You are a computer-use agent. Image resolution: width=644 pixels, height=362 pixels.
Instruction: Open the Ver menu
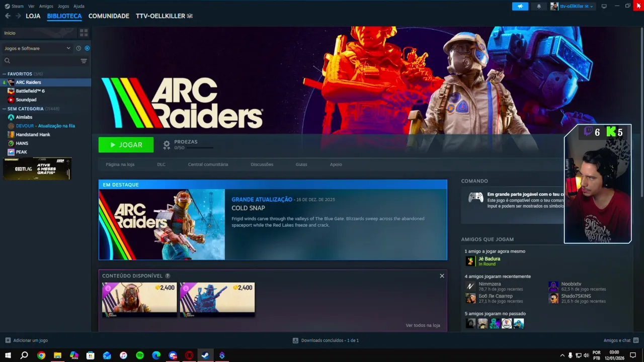tap(31, 6)
